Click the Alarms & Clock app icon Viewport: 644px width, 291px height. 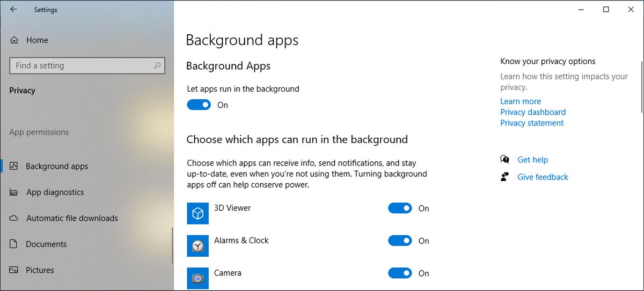[197, 245]
